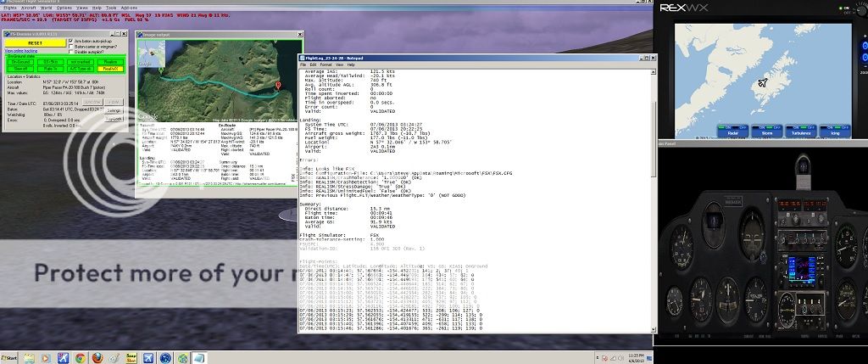Click the Key-Lock button in FS-Duenna
The image size is (868, 364).
114,119
